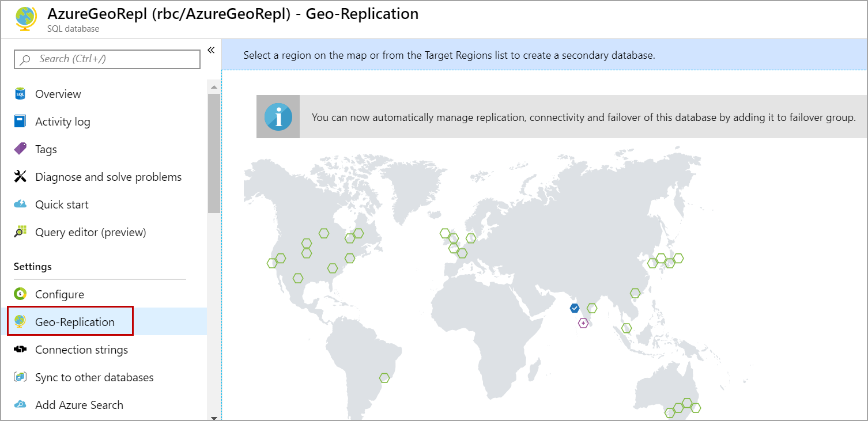Screen dimensions: 868x421
Task: Click the Overview SQL icon
Action: (x=20, y=94)
